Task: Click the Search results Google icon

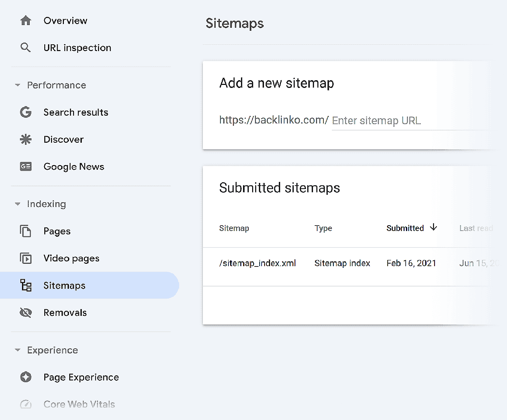Action: [26, 112]
